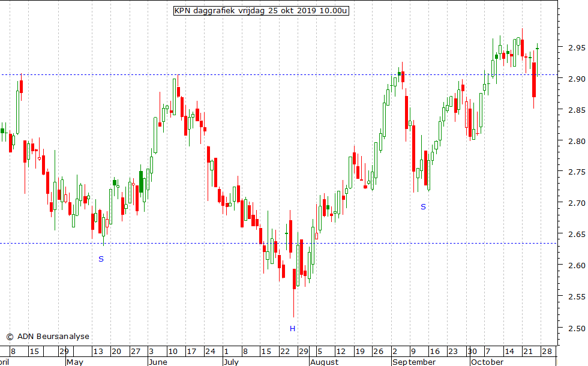
Task: Click the blue S marker in September
Action: pos(423,206)
